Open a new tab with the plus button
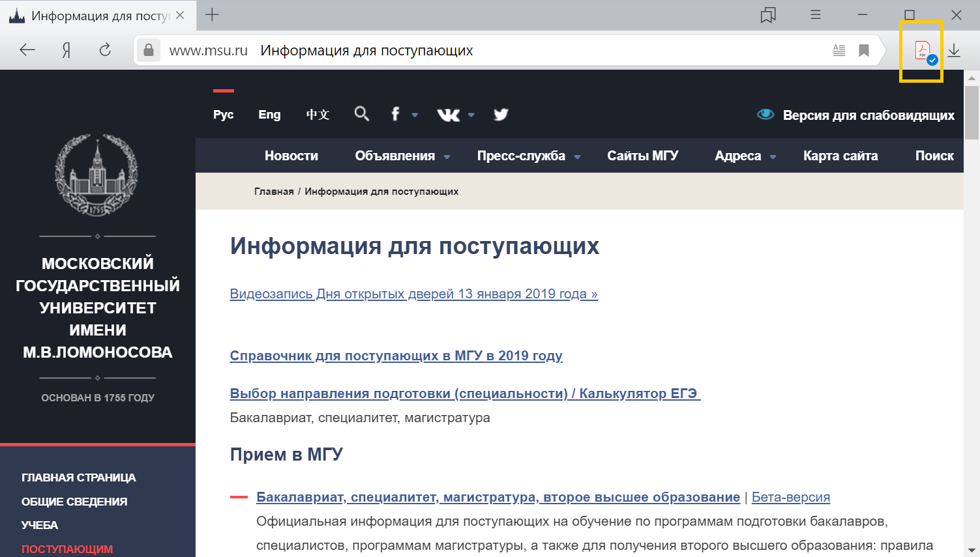Image resolution: width=980 pixels, height=557 pixels. [x=212, y=15]
